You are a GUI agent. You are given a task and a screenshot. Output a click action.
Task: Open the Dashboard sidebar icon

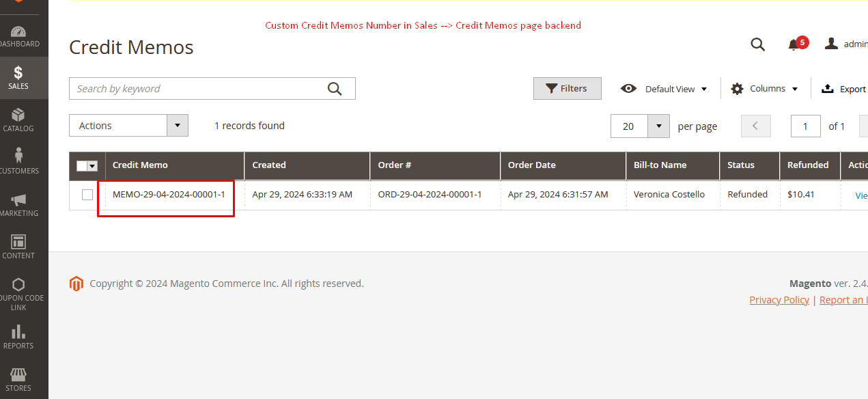[x=18, y=36]
